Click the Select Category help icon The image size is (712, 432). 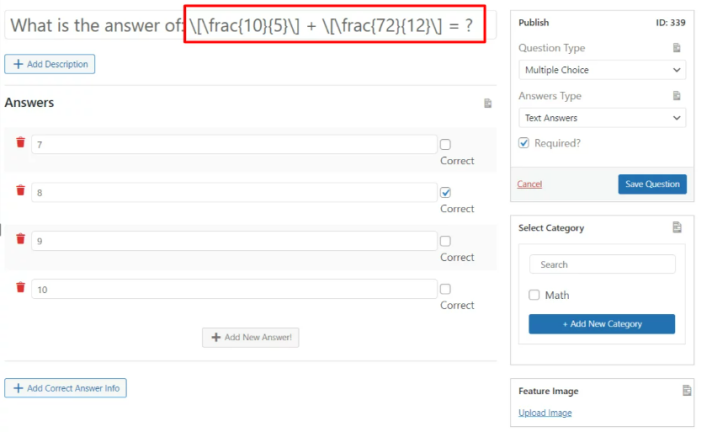point(677,228)
